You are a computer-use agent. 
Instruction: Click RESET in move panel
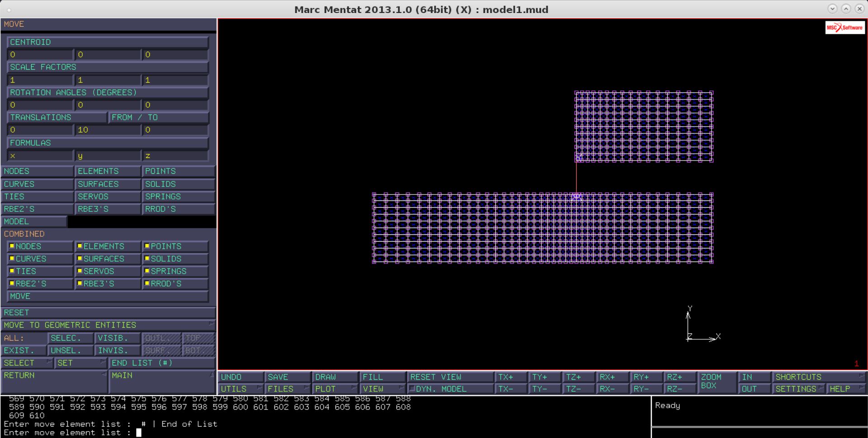108,313
